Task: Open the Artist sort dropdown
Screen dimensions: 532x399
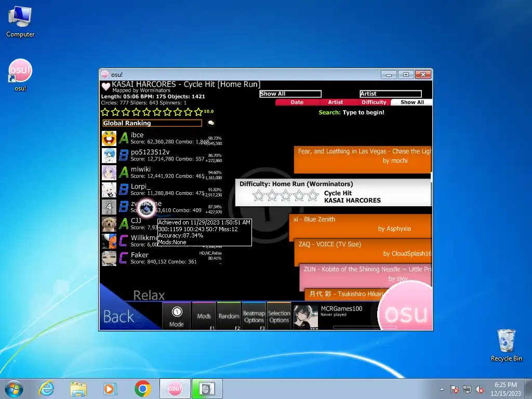Action: click(391, 94)
